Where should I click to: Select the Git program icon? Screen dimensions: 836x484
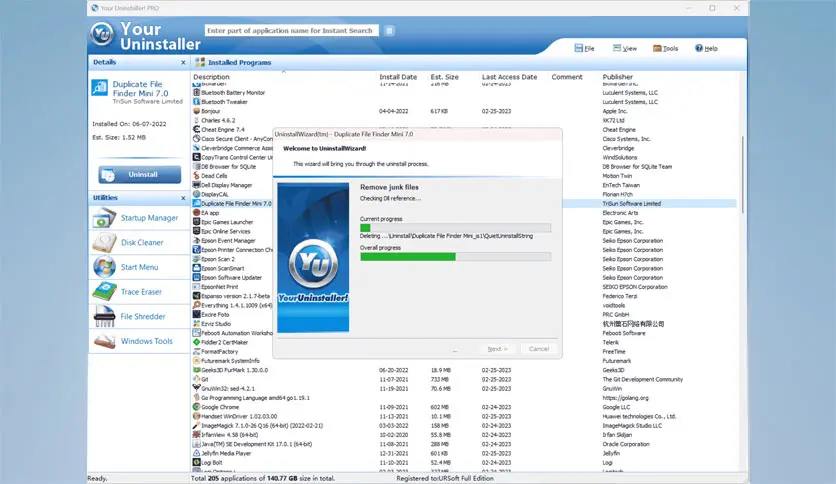point(196,379)
